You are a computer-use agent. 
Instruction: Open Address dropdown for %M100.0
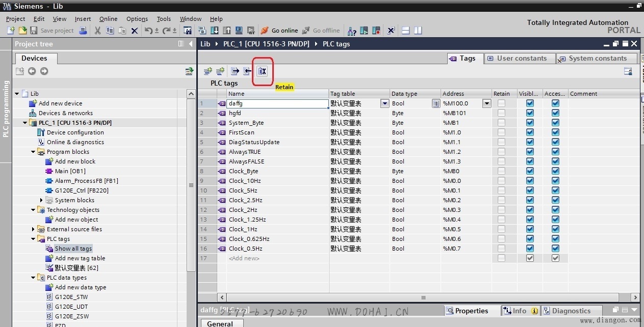tap(486, 103)
